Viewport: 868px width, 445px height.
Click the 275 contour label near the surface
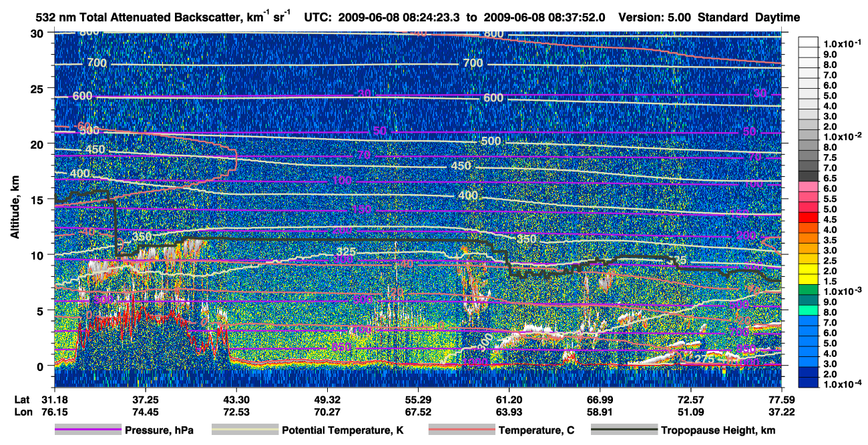pyautogui.click(x=704, y=358)
